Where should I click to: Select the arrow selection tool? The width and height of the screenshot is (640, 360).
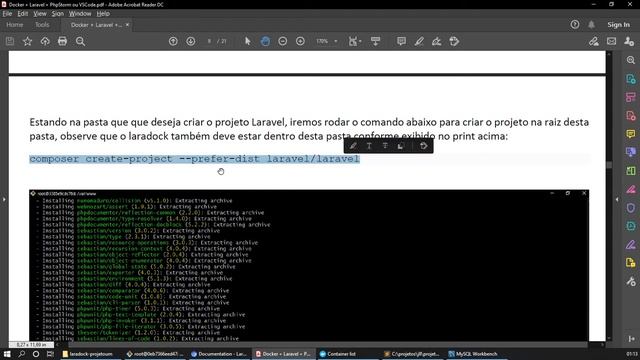pyautogui.click(x=248, y=41)
